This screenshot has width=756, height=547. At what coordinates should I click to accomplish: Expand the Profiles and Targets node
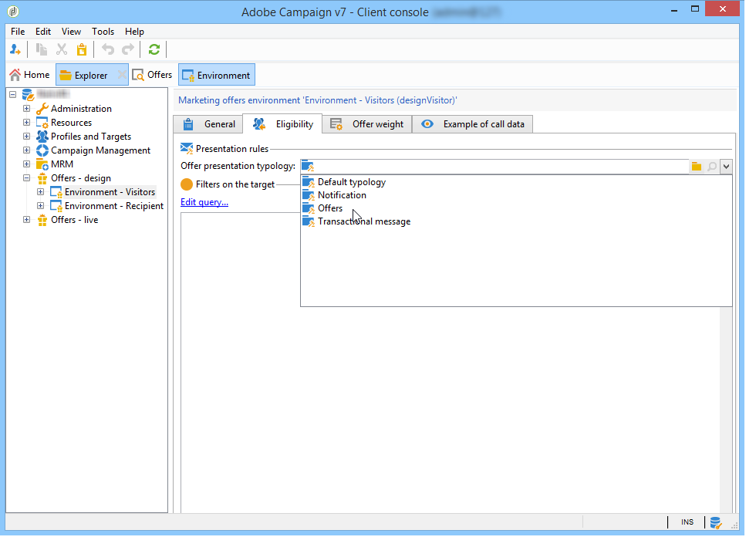(26, 137)
